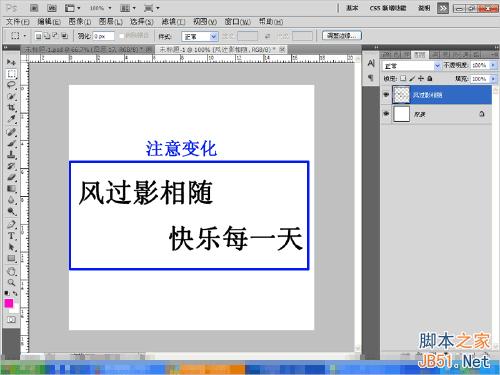Toggle lock image pixels
The height and width of the screenshot is (375, 500).
[412, 79]
